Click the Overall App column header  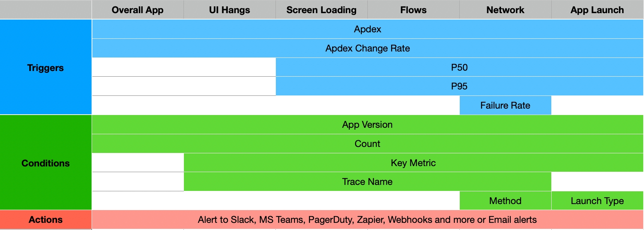tap(137, 10)
